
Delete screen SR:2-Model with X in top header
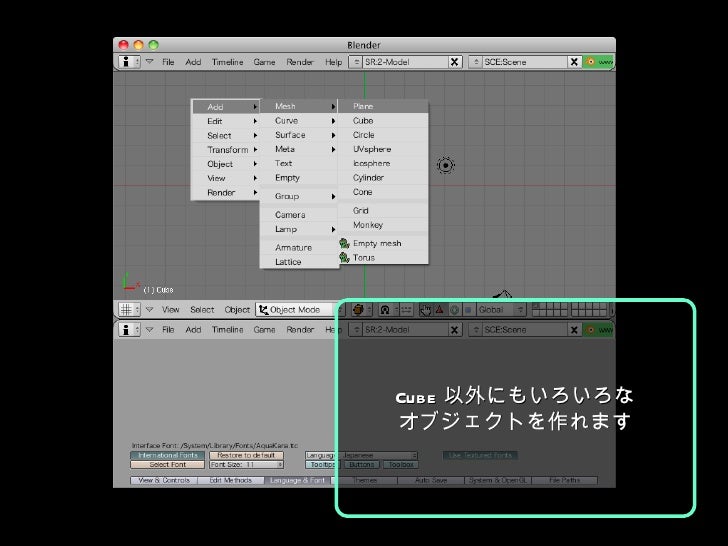click(455, 62)
